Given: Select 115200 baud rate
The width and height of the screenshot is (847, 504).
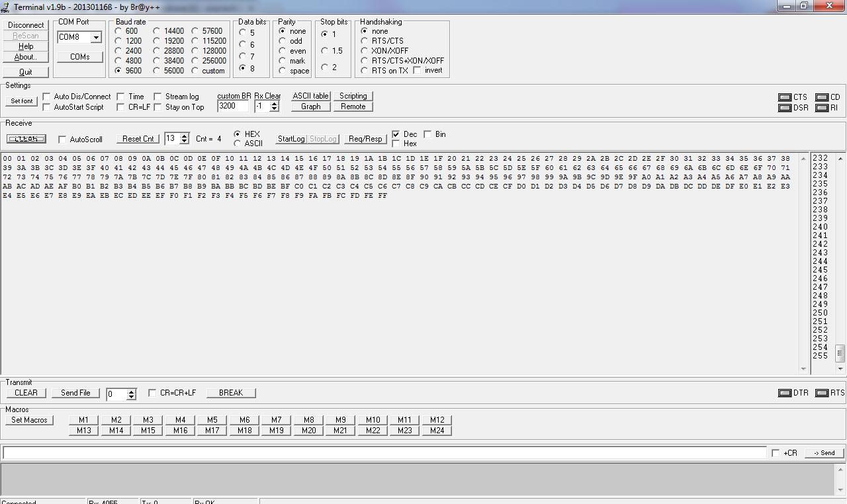Looking at the screenshot, I should pyautogui.click(x=195, y=41).
